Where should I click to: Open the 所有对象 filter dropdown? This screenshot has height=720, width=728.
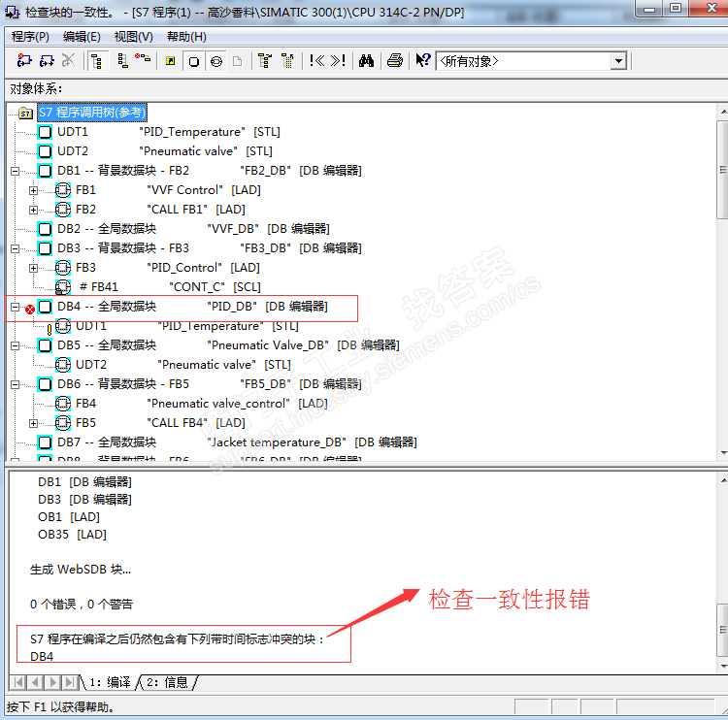618,61
